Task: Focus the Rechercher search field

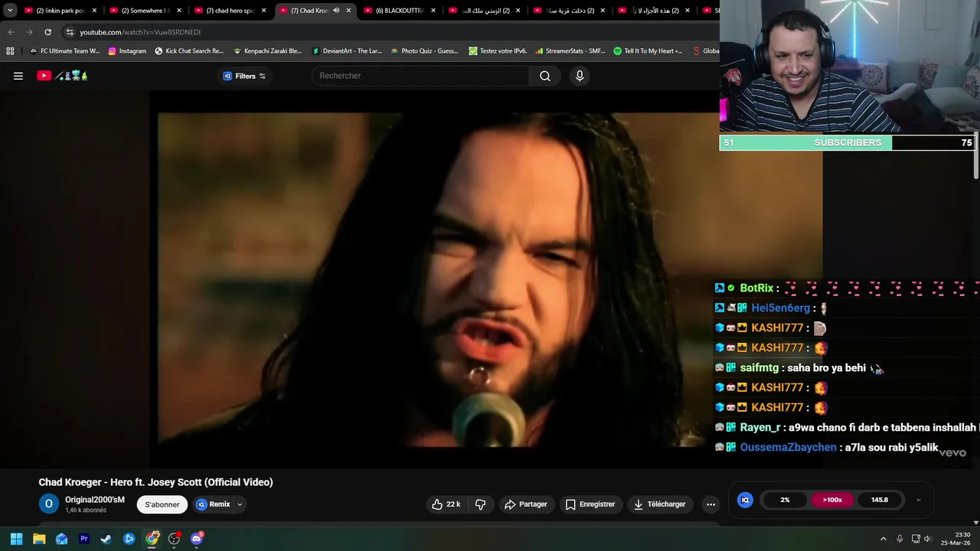Action: (x=420, y=76)
